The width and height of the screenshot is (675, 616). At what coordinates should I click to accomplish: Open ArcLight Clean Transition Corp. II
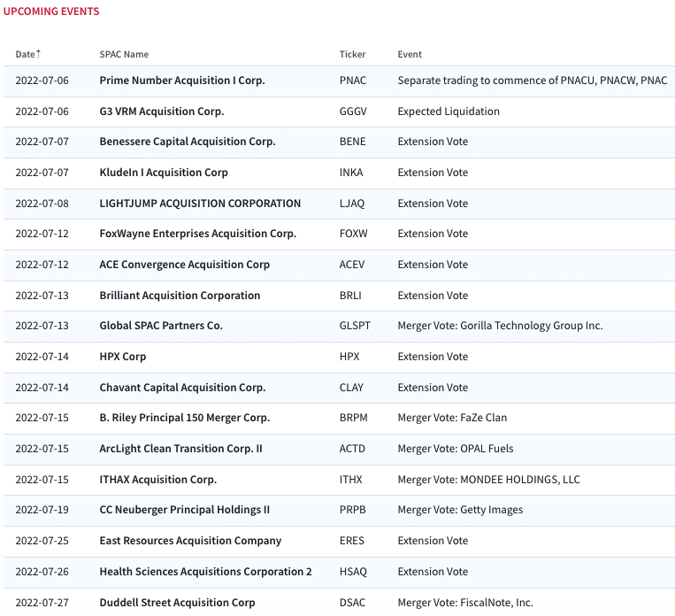[x=180, y=449]
